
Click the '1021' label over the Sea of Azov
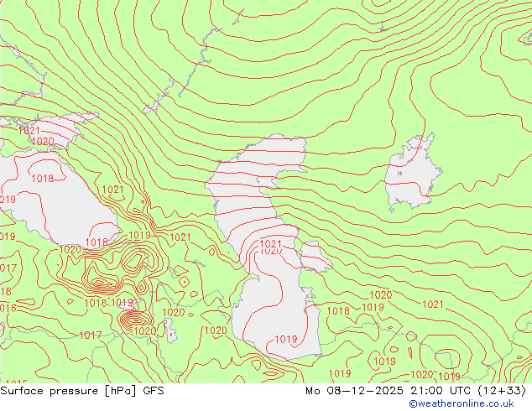click(29, 131)
